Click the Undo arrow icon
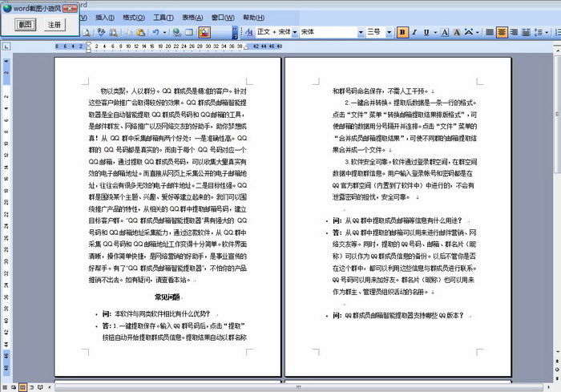The width and height of the screenshot is (561, 392). pos(155,32)
